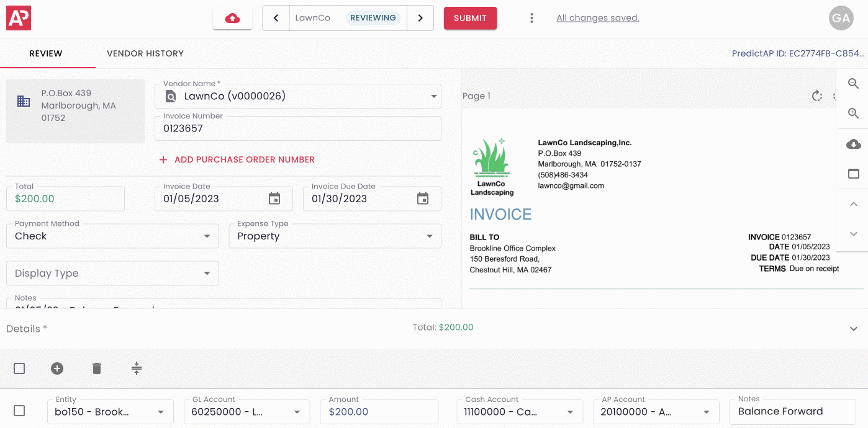Click the rotate icon above the invoice
The height and width of the screenshot is (428, 868).
[817, 96]
